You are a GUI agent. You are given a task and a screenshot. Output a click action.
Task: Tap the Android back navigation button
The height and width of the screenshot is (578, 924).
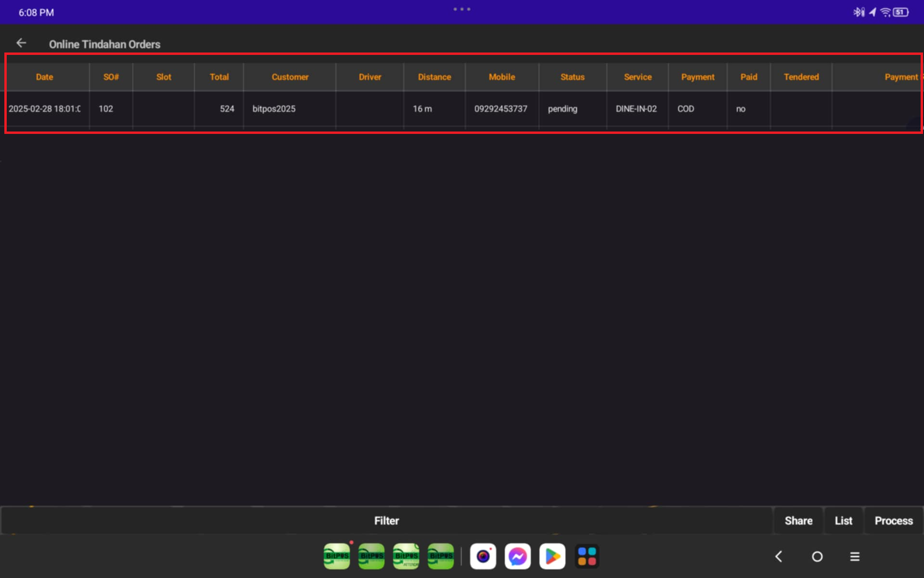(x=779, y=557)
